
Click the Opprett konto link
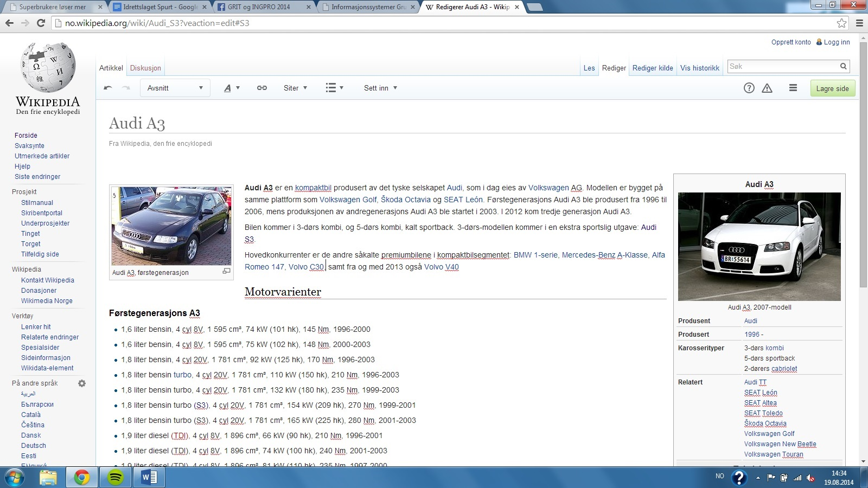pyautogui.click(x=791, y=42)
